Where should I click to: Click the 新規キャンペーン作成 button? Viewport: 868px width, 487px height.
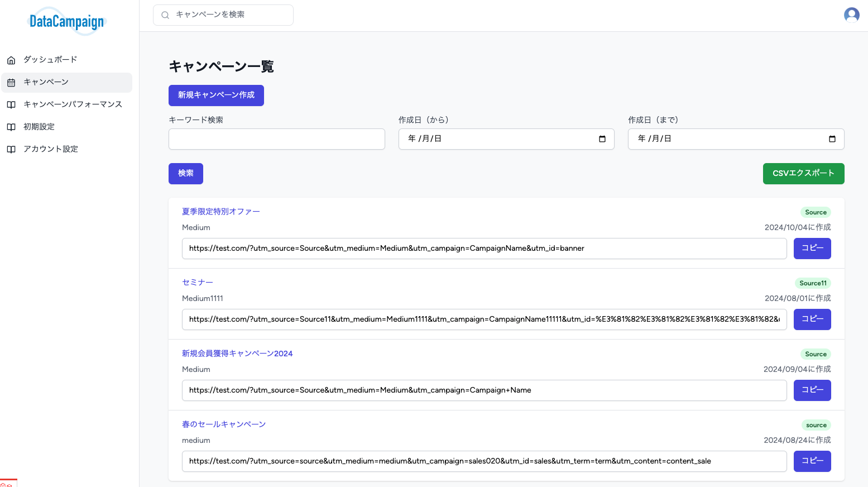pos(216,96)
